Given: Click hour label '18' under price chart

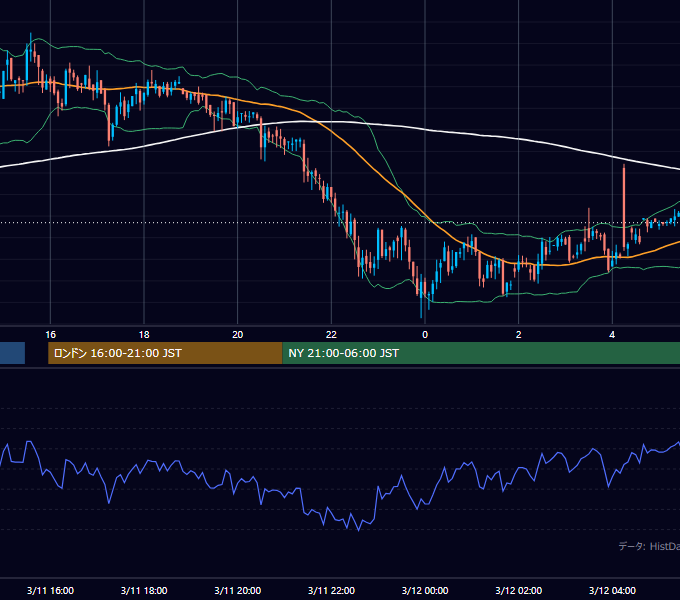Looking at the screenshot, I should (x=144, y=335).
